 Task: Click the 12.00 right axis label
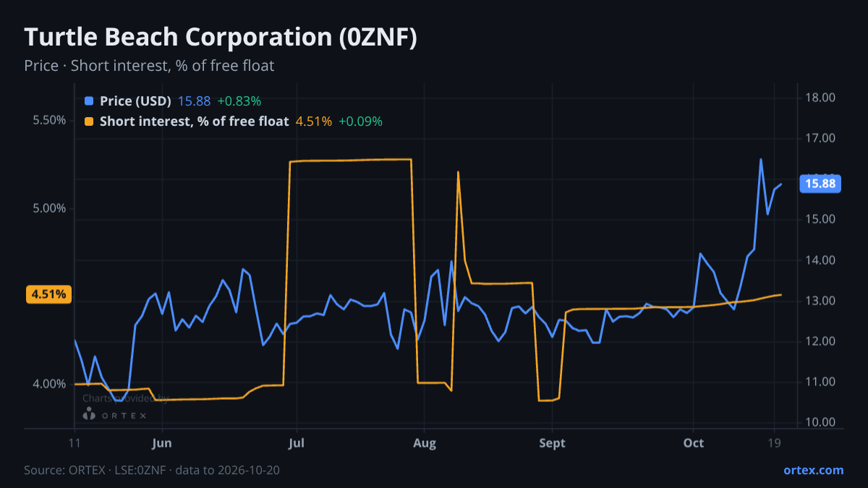click(x=820, y=341)
